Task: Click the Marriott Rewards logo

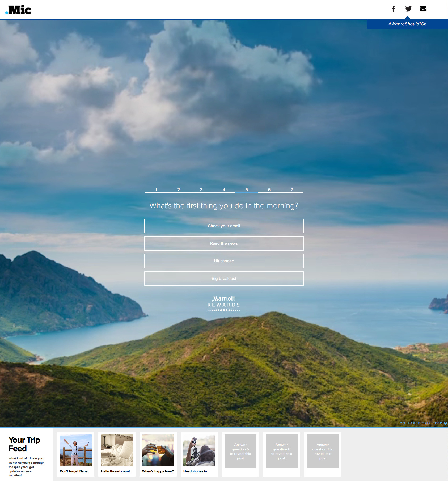Action: coord(224,303)
